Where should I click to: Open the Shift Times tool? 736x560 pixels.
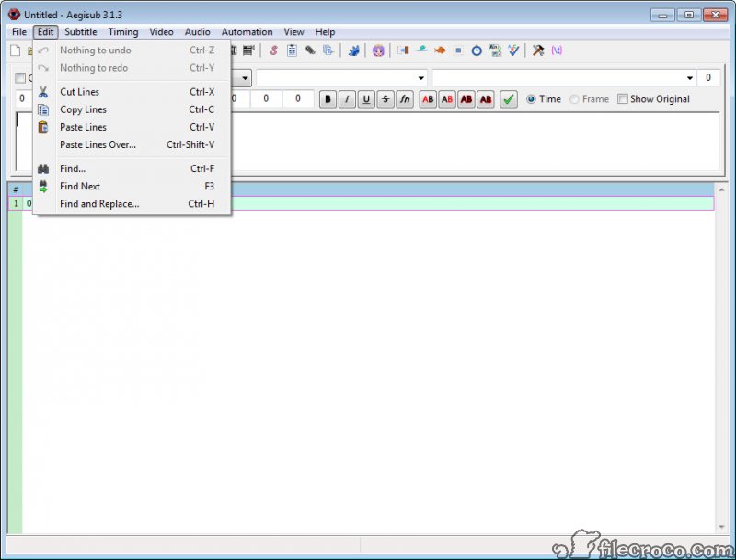tap(403, 51)
